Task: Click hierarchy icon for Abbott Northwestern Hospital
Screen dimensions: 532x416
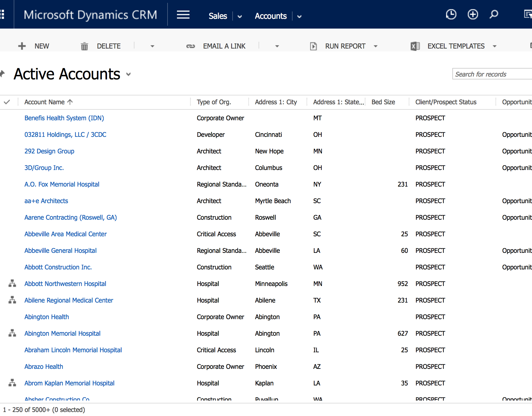Action: click(12, 283)
